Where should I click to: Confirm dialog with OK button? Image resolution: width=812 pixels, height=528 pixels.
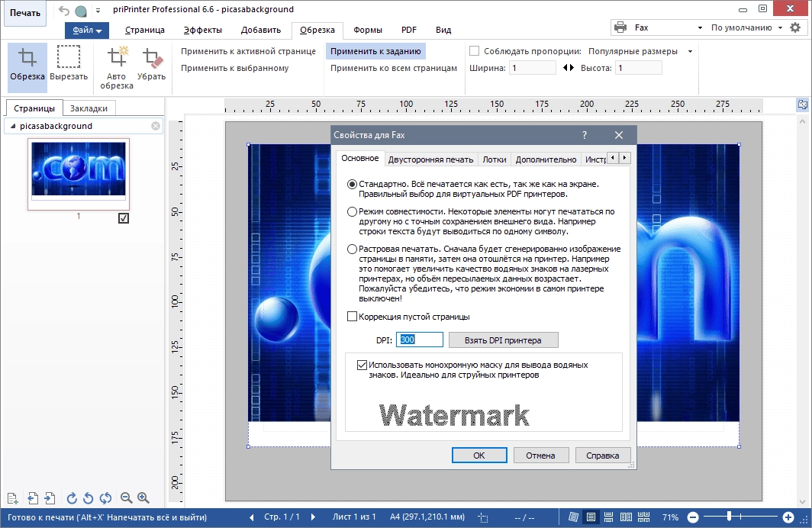479,456
